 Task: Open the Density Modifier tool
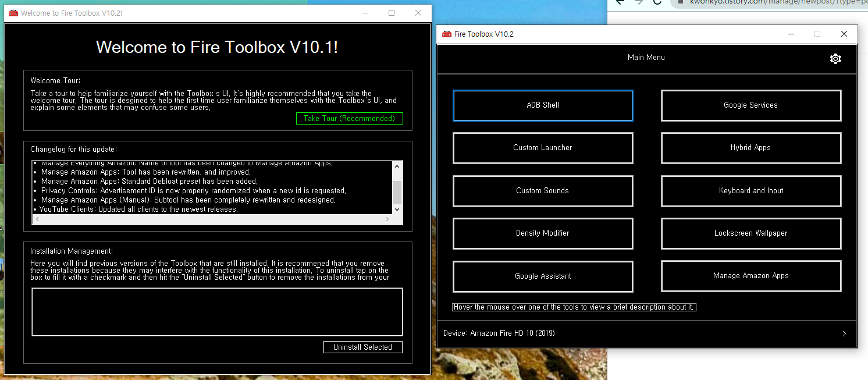coord(543,233)
